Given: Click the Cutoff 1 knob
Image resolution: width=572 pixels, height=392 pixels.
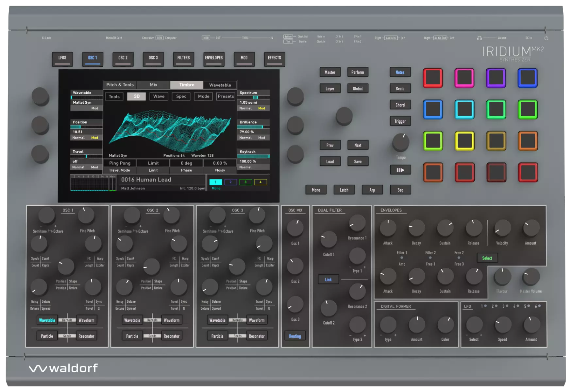Looking at the screenshot, I should (x=328, y=239).
